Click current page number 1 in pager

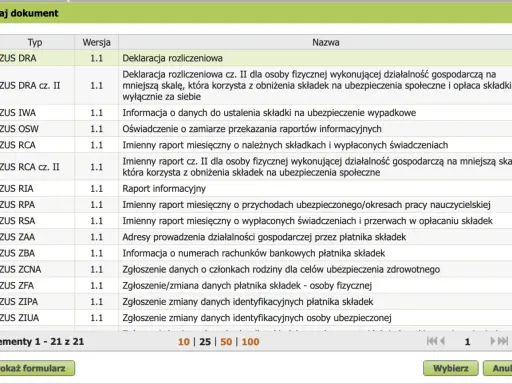point(467,342)
